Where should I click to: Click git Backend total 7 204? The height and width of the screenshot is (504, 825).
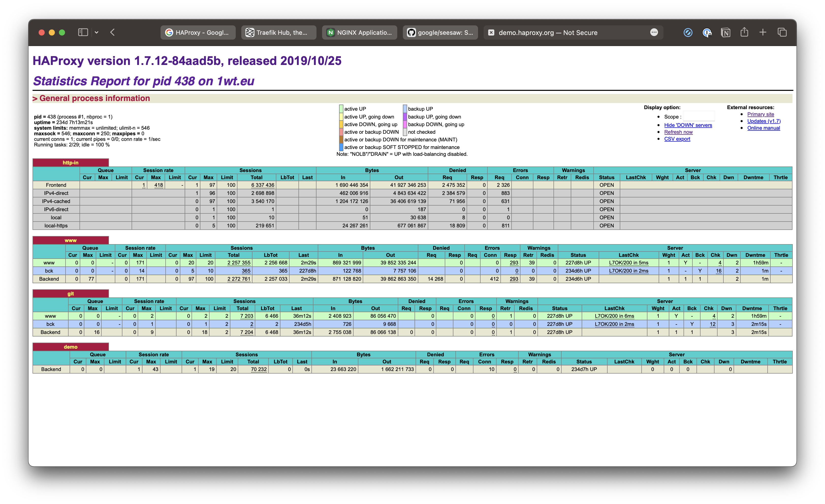[x=246, y=332]
